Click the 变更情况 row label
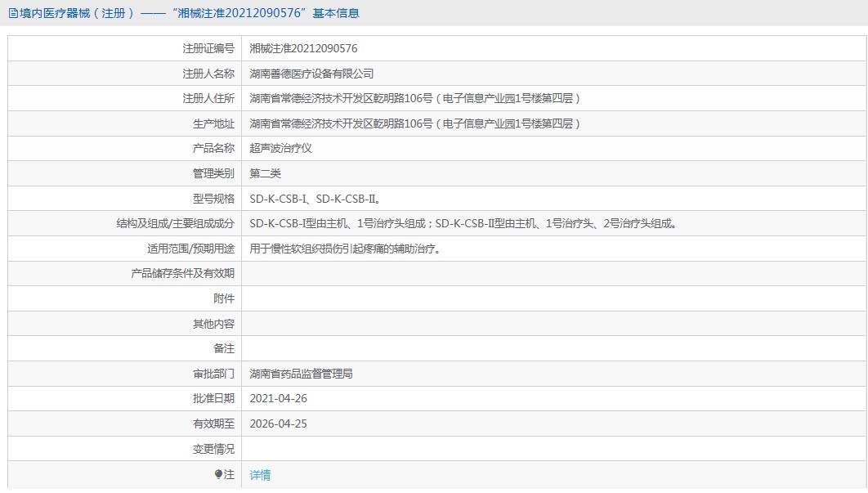 click(213, 449)
